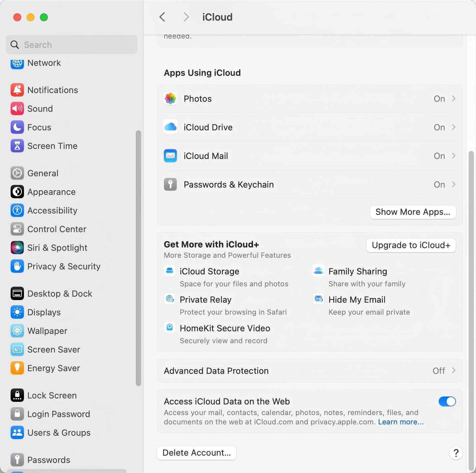Click the Hide My Email icon

coord(319,299)
